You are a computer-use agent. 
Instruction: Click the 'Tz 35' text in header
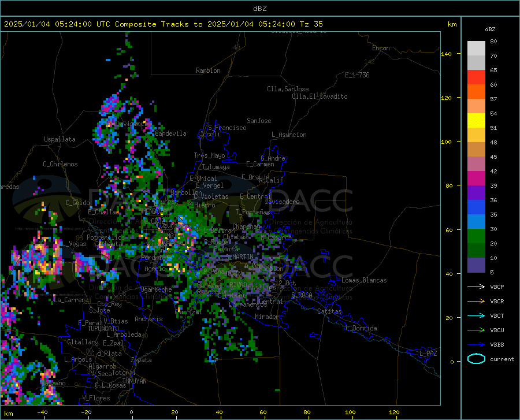[311, 24]
